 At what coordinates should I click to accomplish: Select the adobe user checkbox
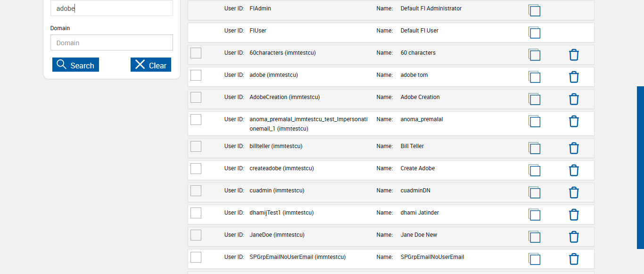pyautogui.click(x=196, y=75)
